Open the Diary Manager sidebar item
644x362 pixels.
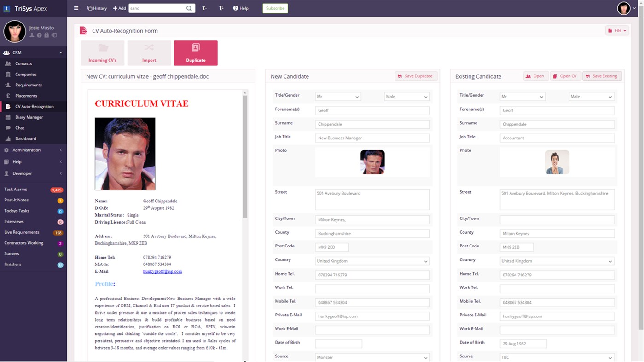(x=29, y=117)
